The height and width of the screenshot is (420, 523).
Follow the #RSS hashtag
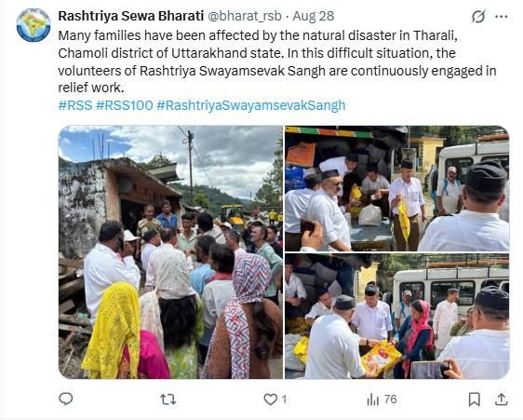click(x=75, y=105)
